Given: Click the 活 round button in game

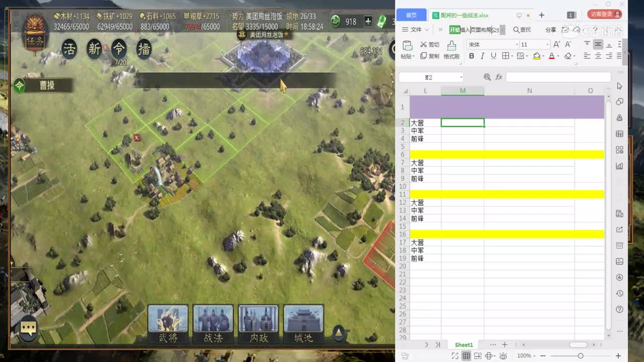Looking at the screenshot, I should (69, 49).
